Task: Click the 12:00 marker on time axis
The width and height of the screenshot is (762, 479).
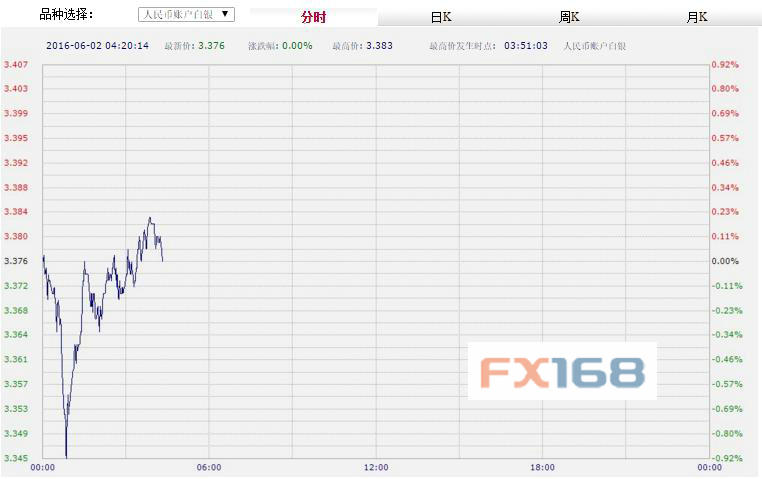Action: (x=376, y=467)
